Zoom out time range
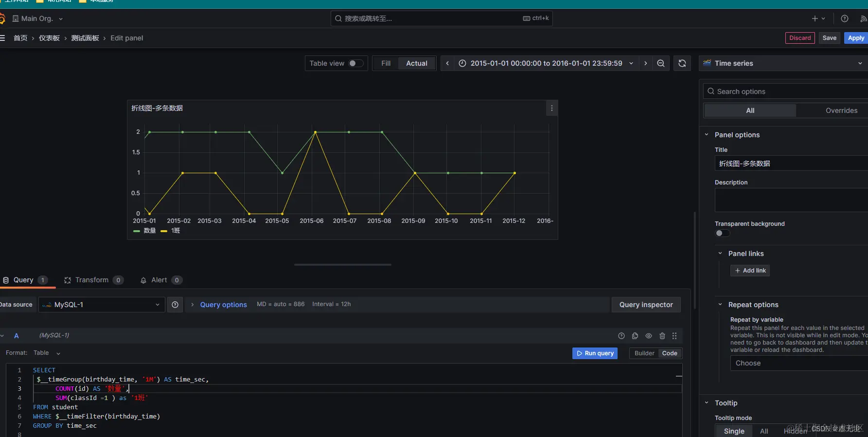This screenshot has height=437, width=868. 660,63
